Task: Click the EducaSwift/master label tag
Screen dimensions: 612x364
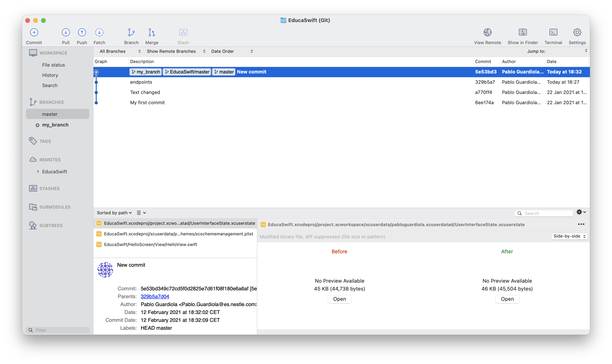Action: [x=187, y=72]
